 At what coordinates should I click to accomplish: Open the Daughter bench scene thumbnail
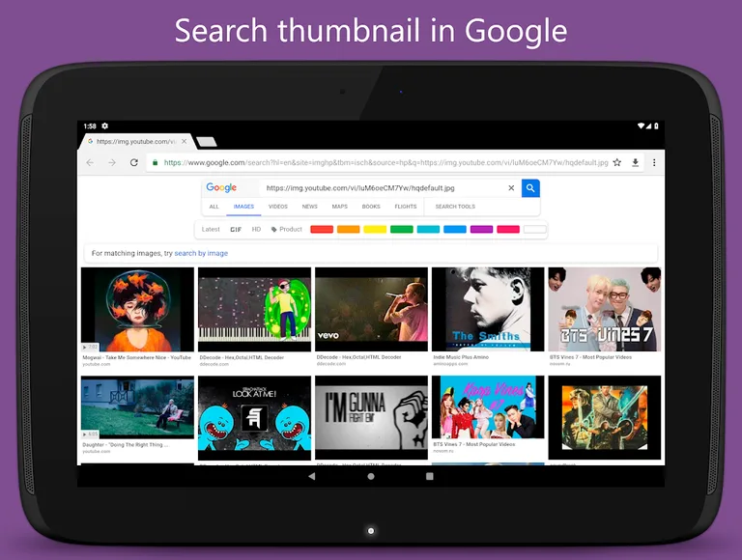click(x=137, y=407)
